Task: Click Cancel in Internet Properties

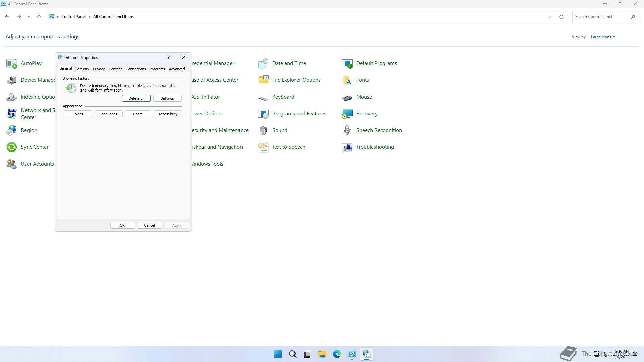Action: (x=150, y=225)
